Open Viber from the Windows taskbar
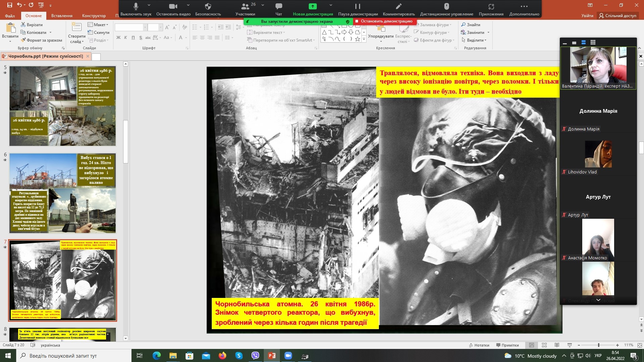Screen dimensions: 644x362 click(255, 356)
